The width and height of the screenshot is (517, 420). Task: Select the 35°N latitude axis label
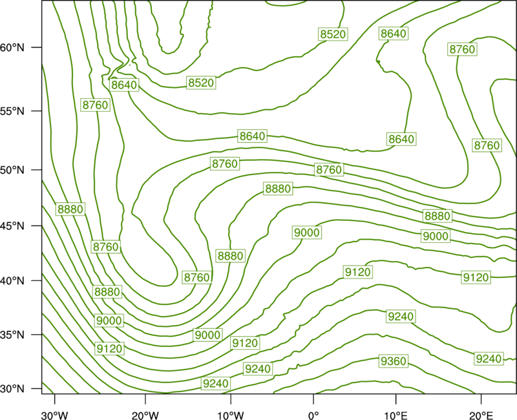coord(12,335)
